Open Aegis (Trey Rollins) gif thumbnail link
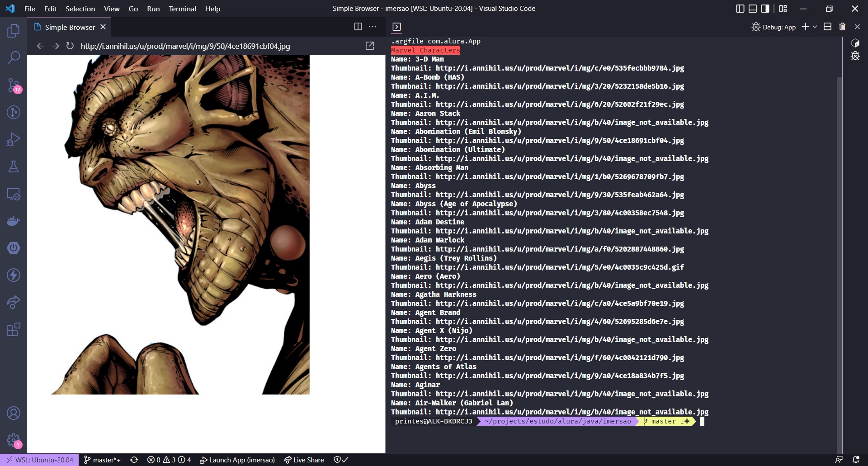This screenshot has width=868, height=466. tap(560, 267)
